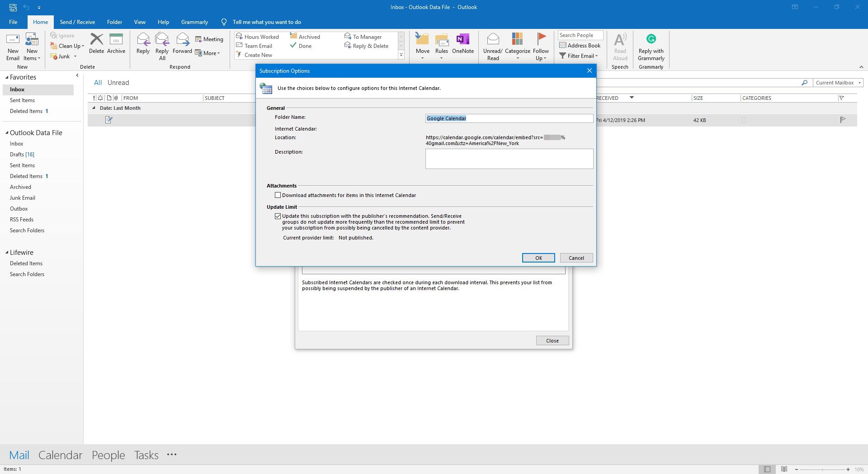This screenshot has height=474, width=868.
Task: Click the zoom in plus button
Action: [x=848, y=469]
